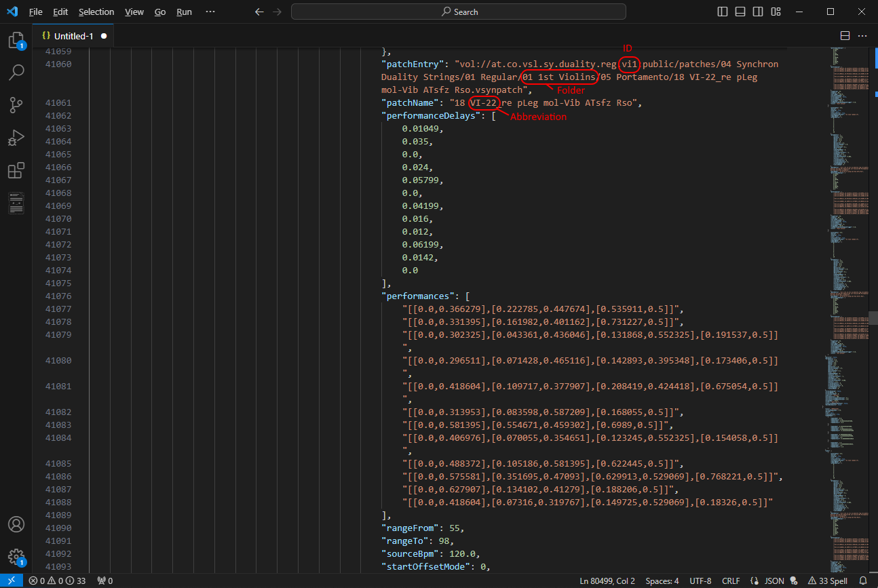Go back with the left arrow

click(259, 12)
